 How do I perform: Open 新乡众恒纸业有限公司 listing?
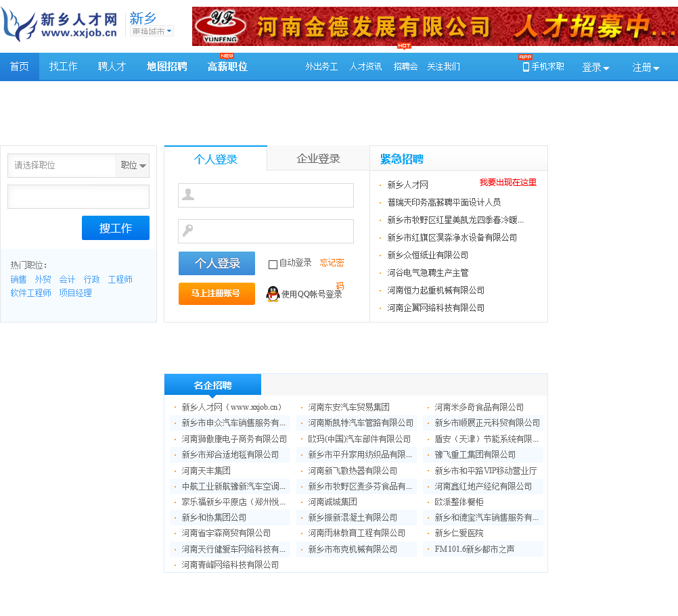click(428, 256)
